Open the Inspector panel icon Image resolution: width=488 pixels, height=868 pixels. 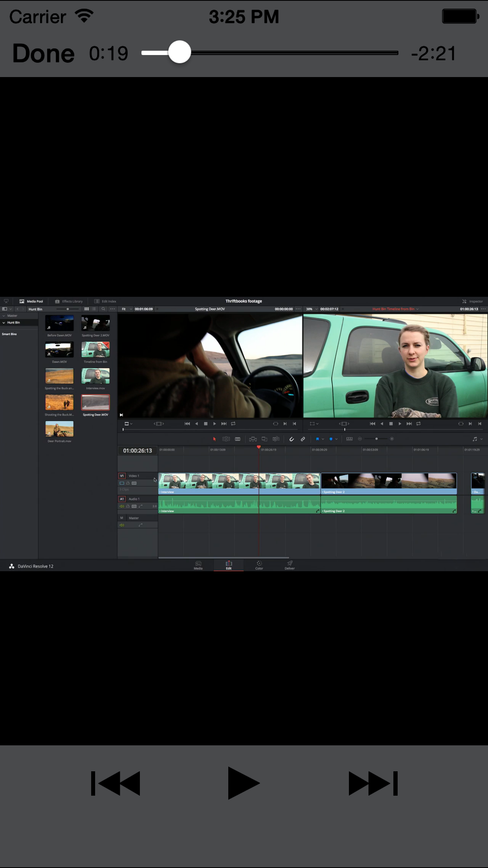tap(464, 301)
